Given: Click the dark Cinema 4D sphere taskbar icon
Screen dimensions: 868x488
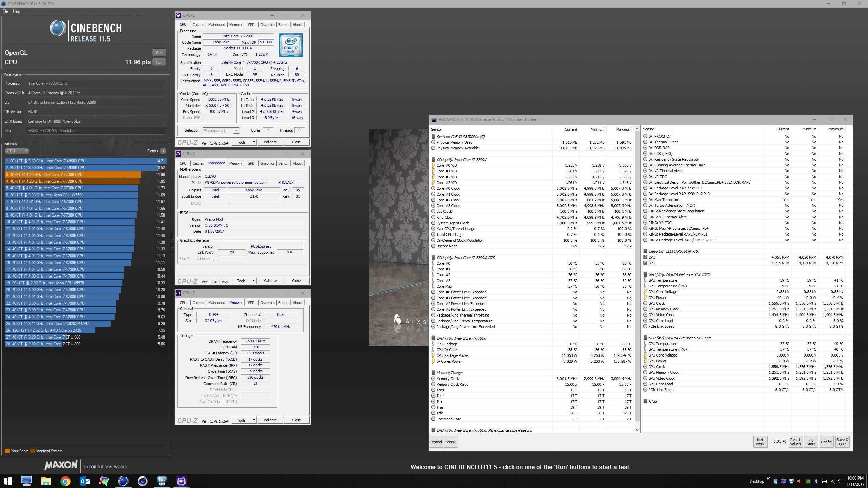Looking at the screenshot, I should (x=142, y=481).
